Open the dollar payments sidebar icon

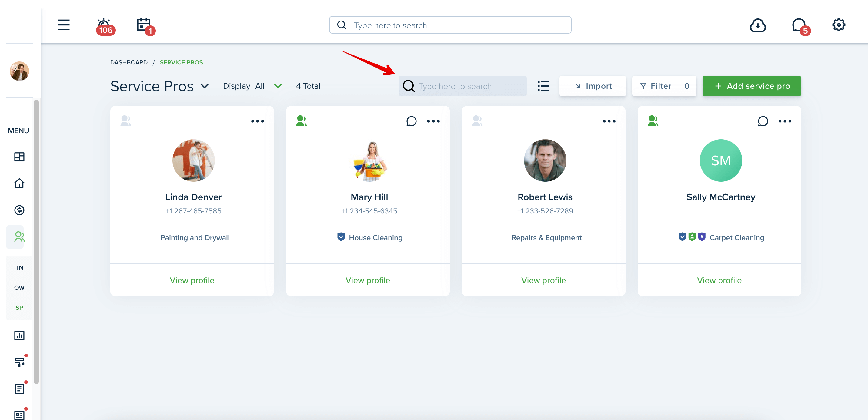coord(19,210)
